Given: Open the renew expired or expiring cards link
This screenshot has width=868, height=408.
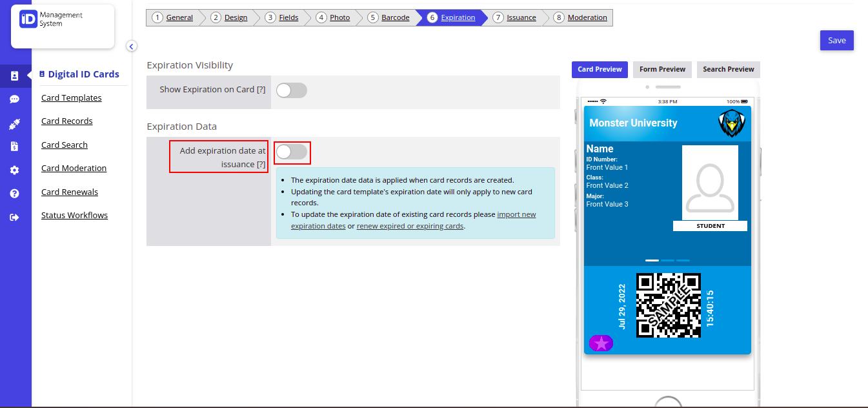Looking at the screenshot, I should (410, 226).
